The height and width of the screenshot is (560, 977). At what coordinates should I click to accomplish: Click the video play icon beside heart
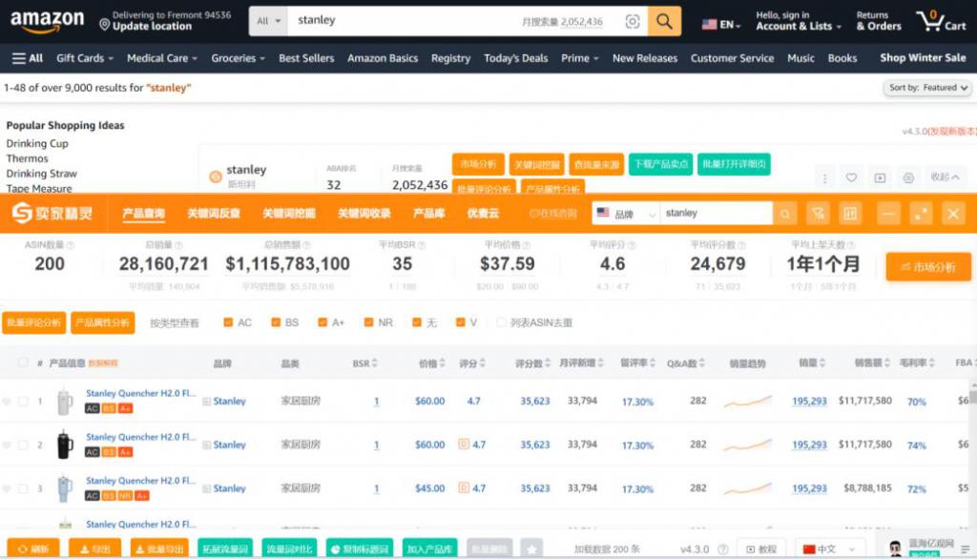880,177
